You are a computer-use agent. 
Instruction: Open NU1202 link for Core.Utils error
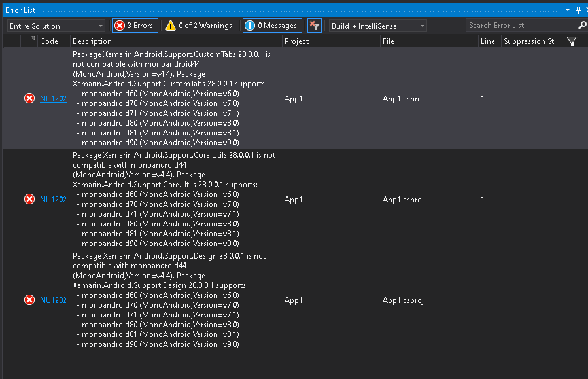coord(53,199)
